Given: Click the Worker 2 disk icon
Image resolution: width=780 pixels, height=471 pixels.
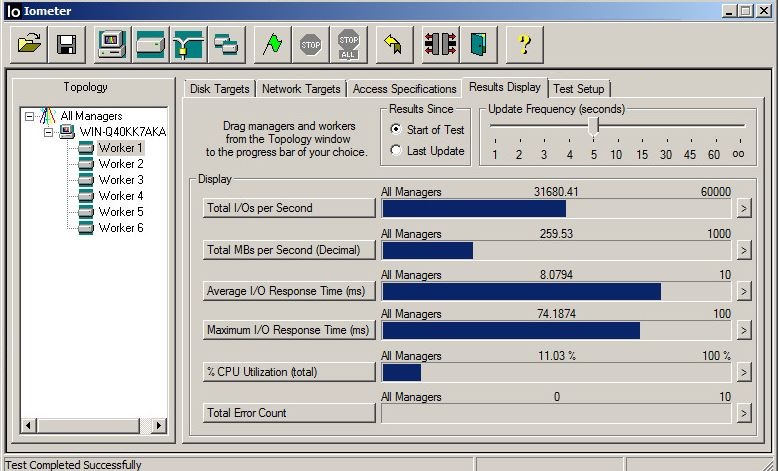Looking at the screenshot, I should [x=86, y=164].
